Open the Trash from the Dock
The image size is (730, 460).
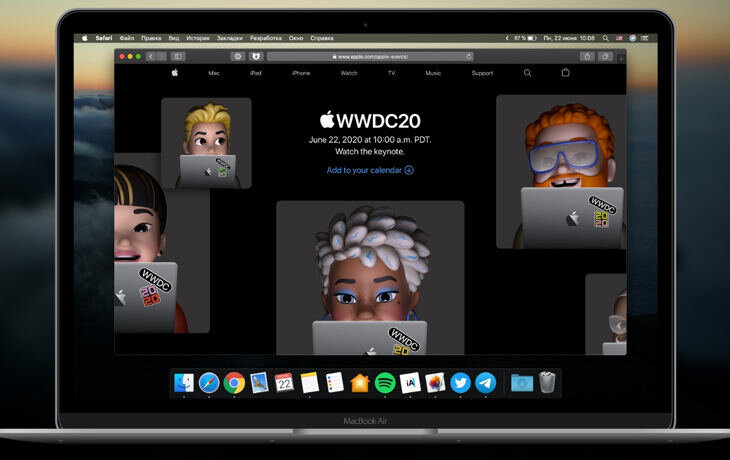coord(547,382)
